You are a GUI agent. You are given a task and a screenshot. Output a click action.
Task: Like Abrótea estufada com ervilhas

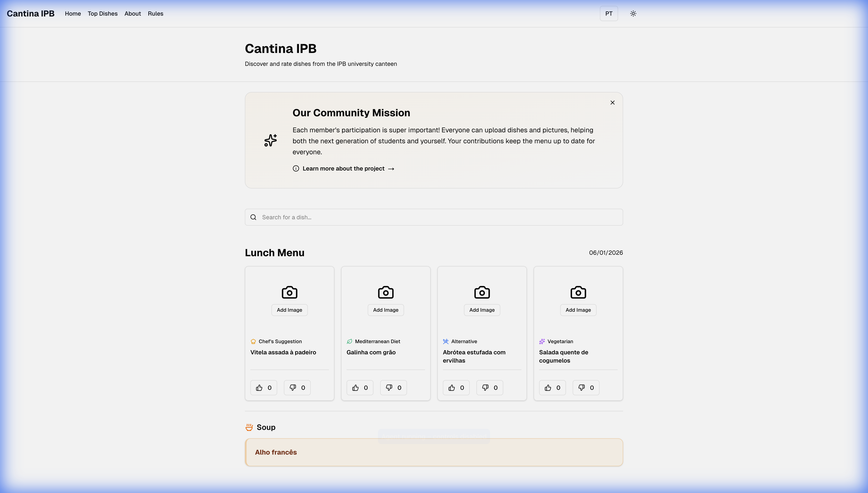click(x=456, y=388)
